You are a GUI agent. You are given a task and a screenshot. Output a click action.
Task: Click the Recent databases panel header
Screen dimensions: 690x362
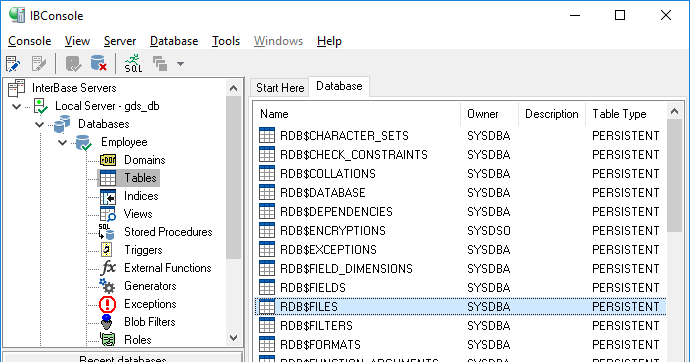pyautogui.click(x=123, y=357)
